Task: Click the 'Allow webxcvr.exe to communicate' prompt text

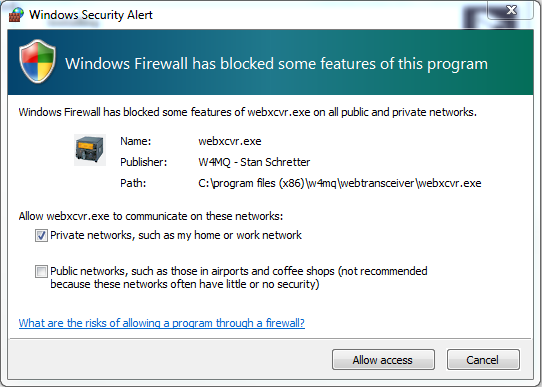Action: (x=151, y=216)
